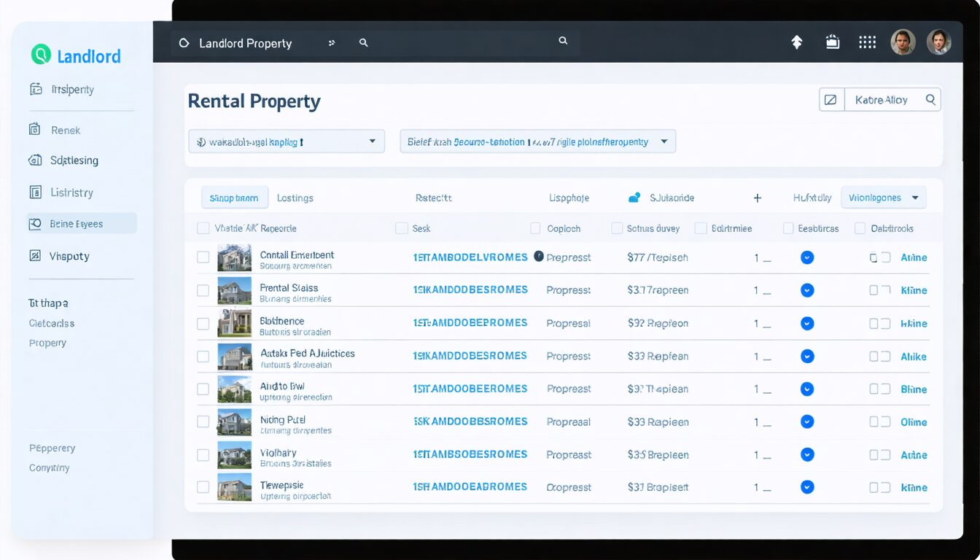This screenshot has height=560, width=980.
Task: Switch to the Lostings tab
Action: (x=295, y=198)
